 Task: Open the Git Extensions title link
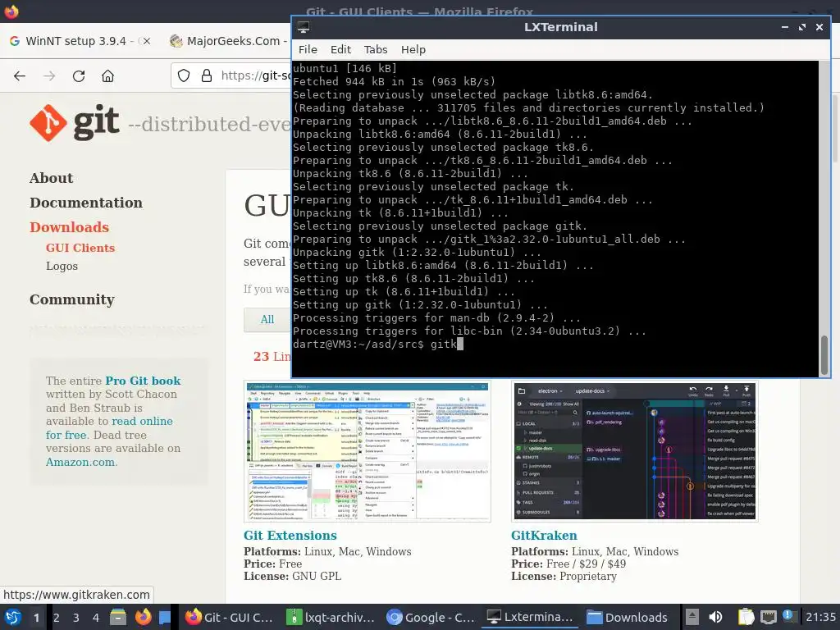(290, 535)
